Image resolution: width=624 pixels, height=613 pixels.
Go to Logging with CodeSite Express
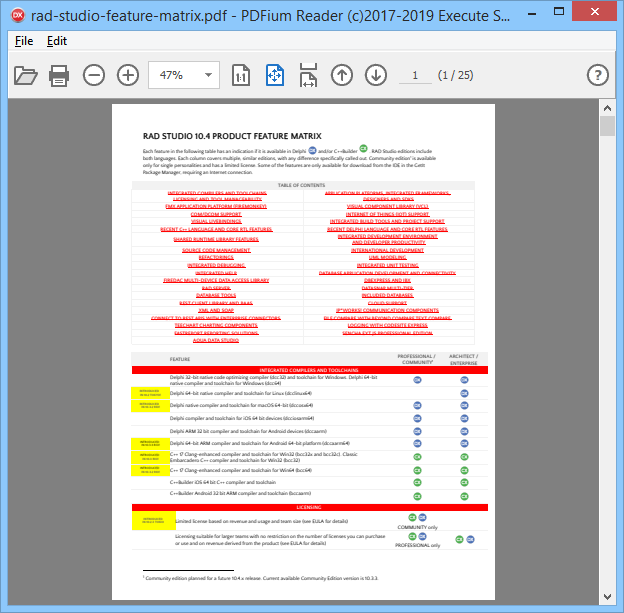click(x=387, y=326)
